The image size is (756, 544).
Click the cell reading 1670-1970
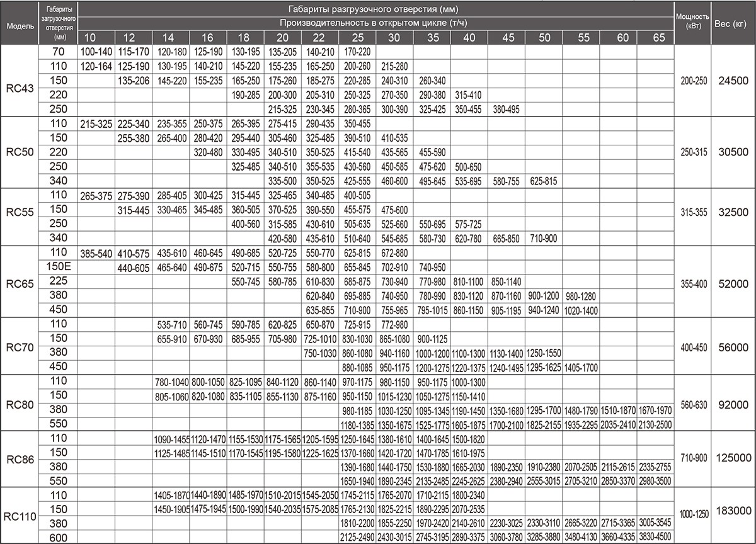pos(655,410)
